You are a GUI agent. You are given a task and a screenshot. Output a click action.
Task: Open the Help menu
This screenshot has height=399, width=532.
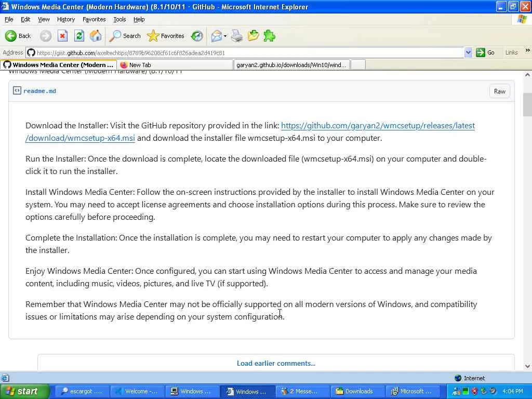(x=139, y=19)
